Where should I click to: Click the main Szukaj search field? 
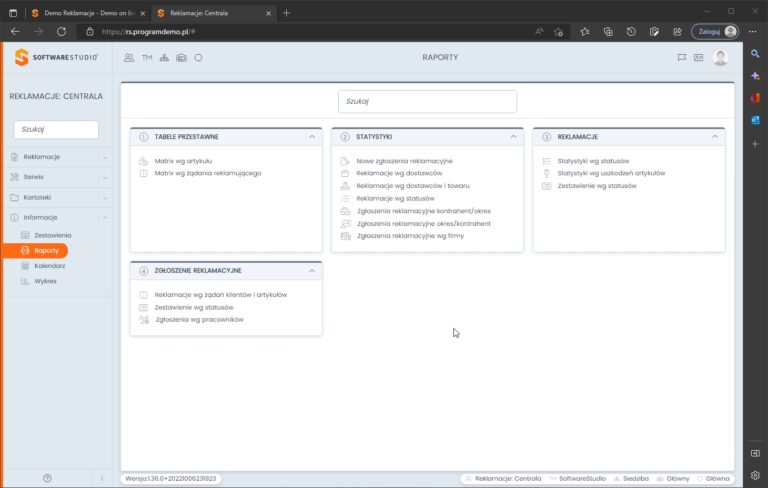tap(427, 101)
